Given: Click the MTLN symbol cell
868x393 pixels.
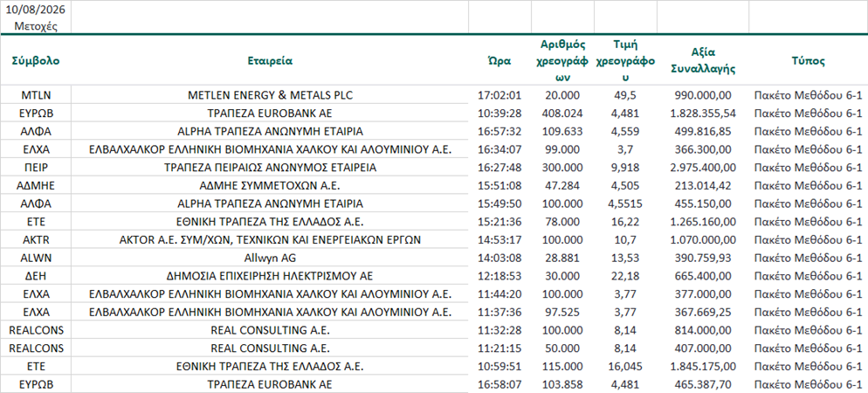Looking at the screenshot, I should point(36,96).
